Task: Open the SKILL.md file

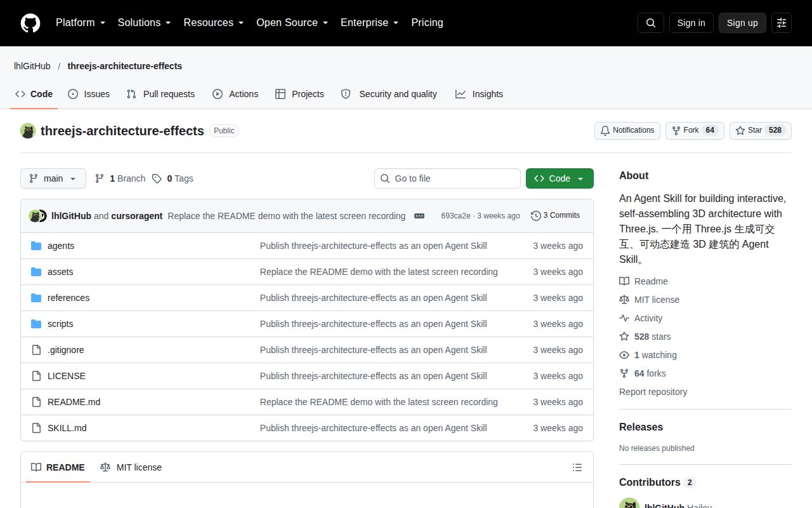Action: 67,428
